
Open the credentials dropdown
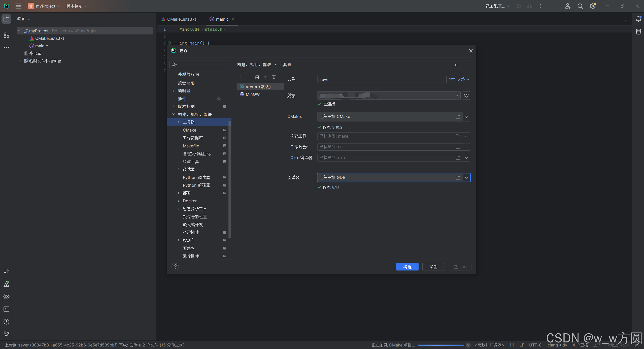click(x=457, y=96)
